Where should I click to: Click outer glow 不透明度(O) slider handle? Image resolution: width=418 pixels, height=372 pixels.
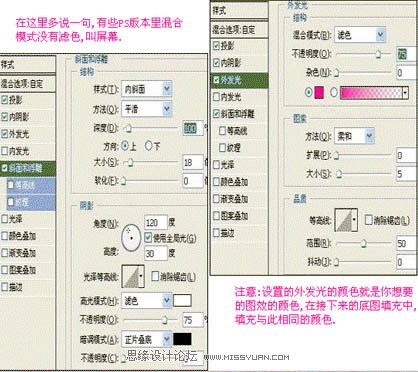coord(378,54)
